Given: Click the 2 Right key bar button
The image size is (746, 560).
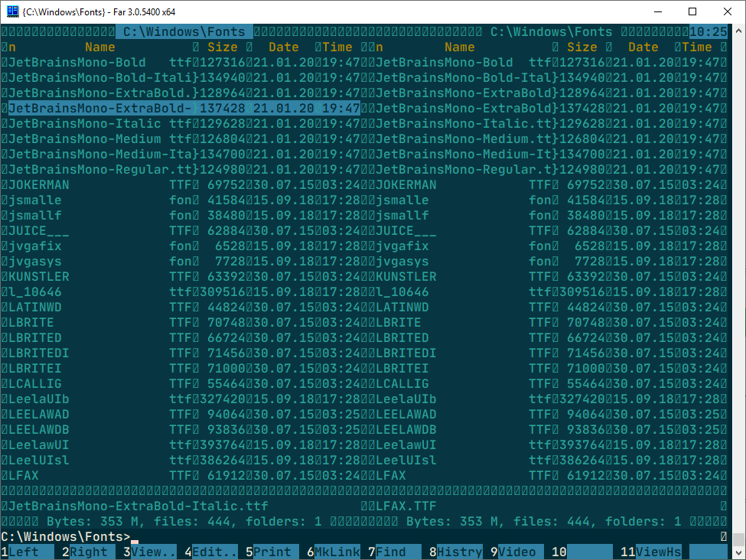Looking at the screenshot, I should 88,552.
